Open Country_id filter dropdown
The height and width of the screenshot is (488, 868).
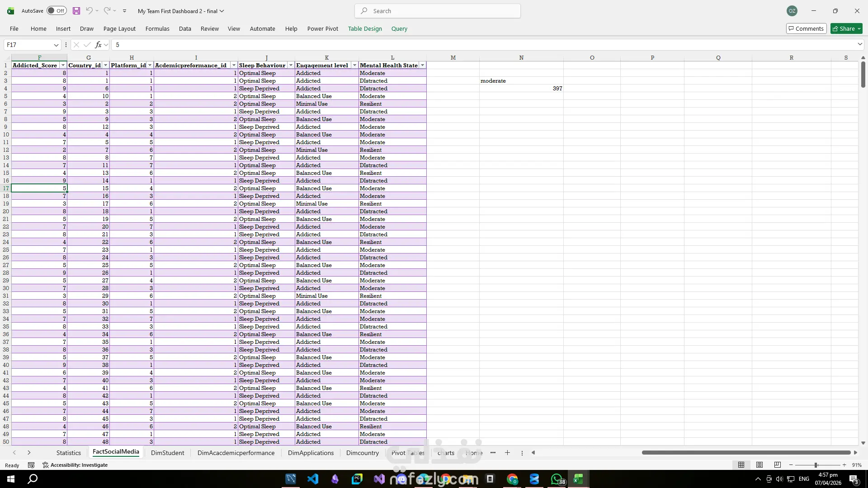point(105,65)
